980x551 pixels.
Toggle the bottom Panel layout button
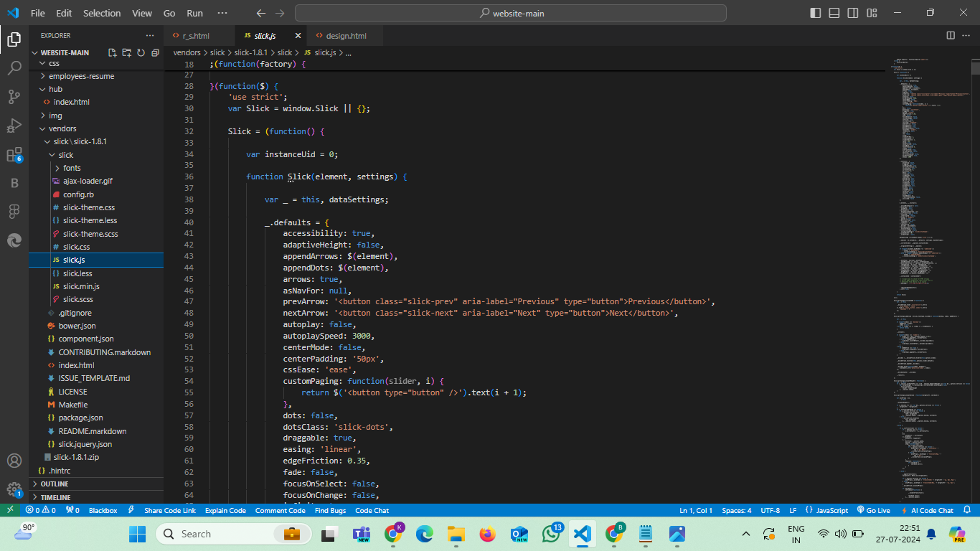(834, 13)
